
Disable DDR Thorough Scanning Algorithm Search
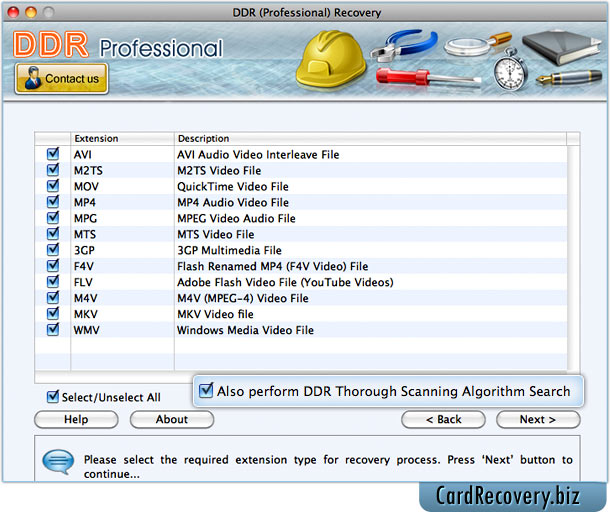pyautogui.click(x=206, y=390)
